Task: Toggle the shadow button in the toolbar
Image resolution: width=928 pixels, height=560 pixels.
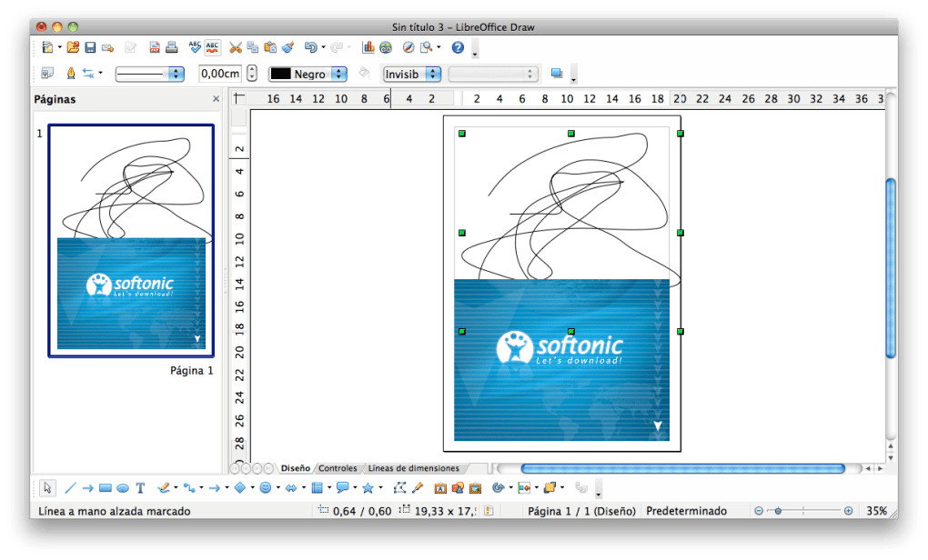Action: (x=557, y=74)
